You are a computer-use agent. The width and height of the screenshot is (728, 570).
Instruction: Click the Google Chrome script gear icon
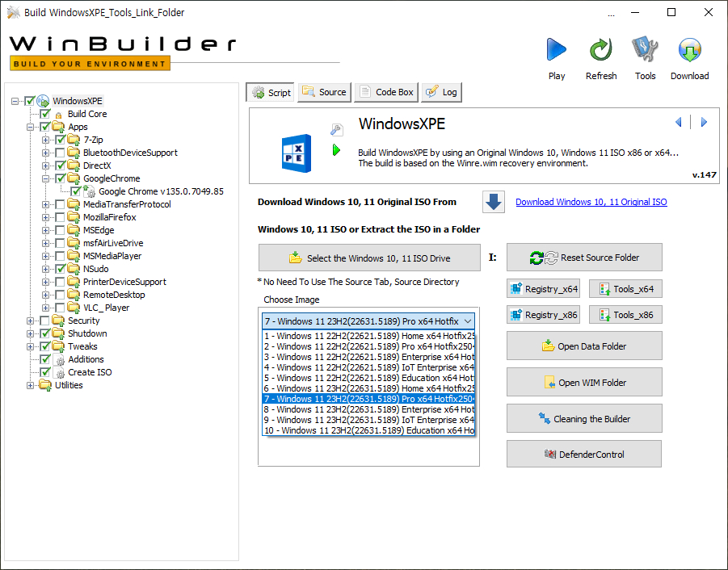(90, 191)
